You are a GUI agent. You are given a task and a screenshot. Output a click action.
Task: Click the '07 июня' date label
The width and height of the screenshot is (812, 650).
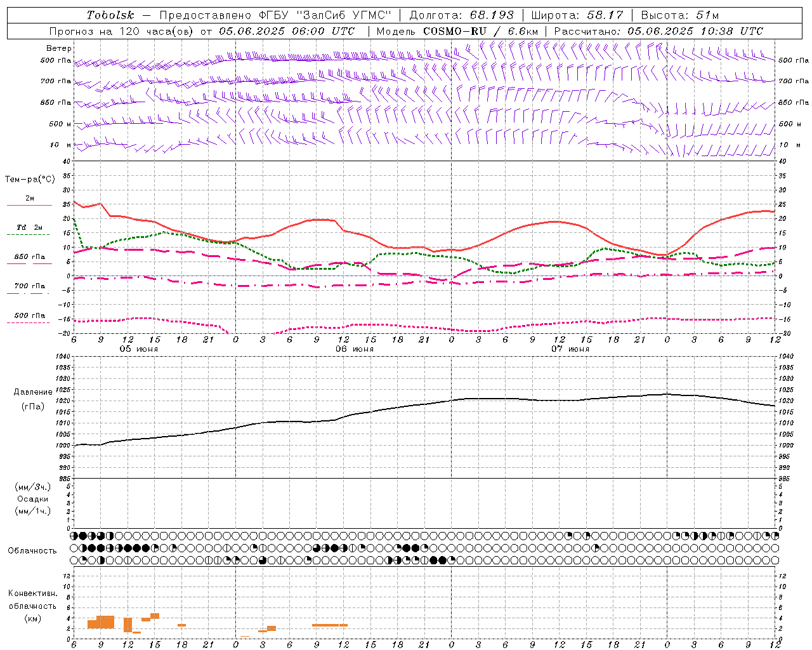pyautogui.click(x=570, y=349)
